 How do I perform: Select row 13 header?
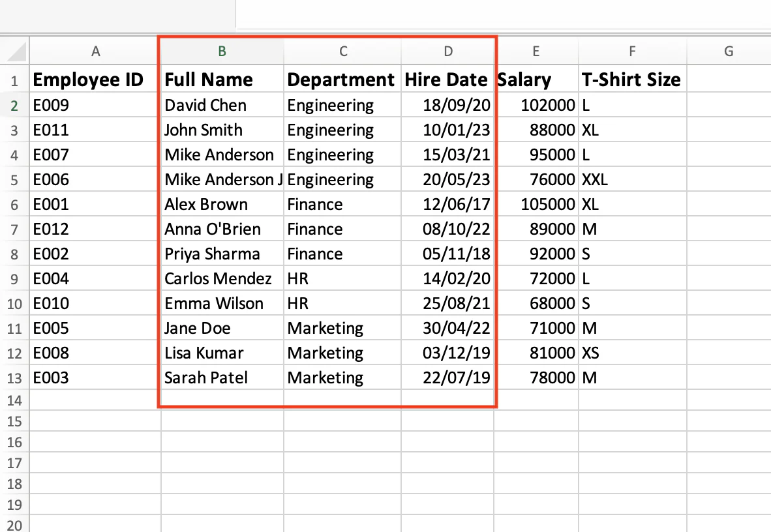14,377
